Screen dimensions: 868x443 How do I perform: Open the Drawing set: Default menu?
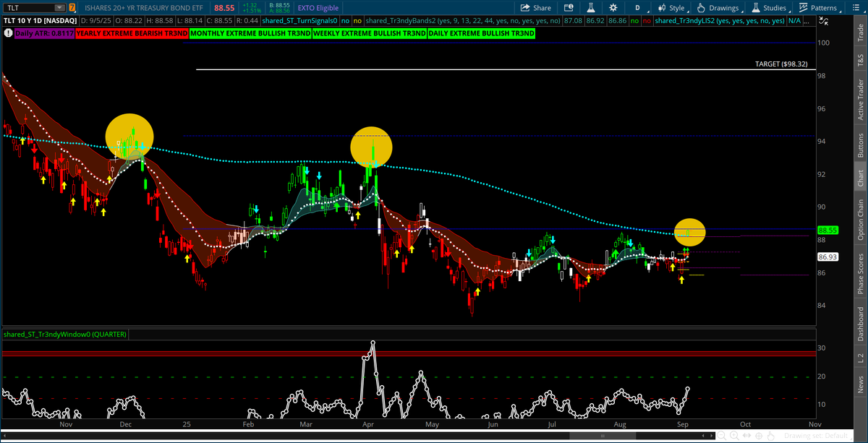point(817,436)
